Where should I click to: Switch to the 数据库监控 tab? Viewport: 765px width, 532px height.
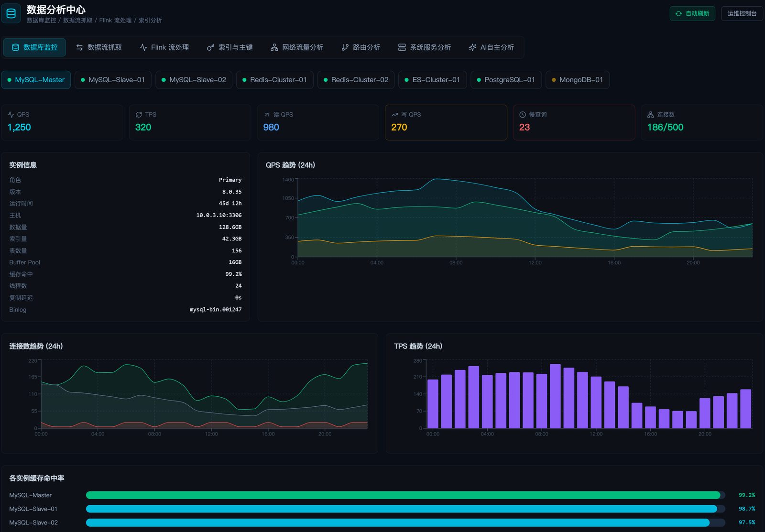click(34, 47)
